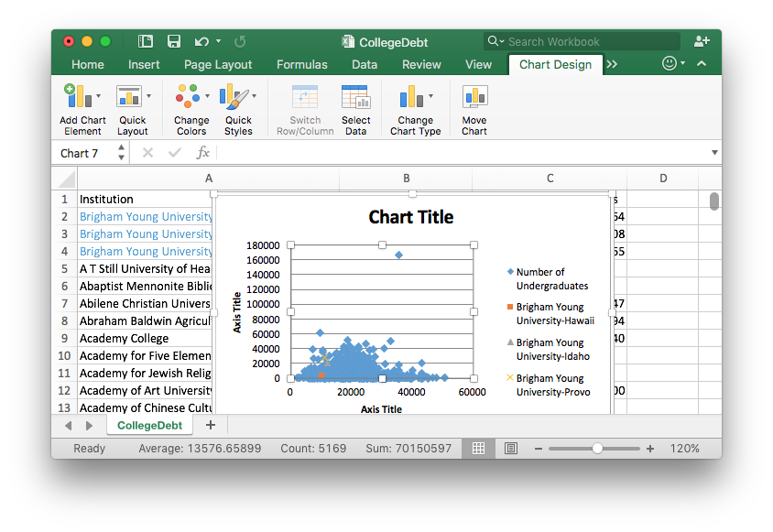Click the Change Chart Type icon

[411, 96]
